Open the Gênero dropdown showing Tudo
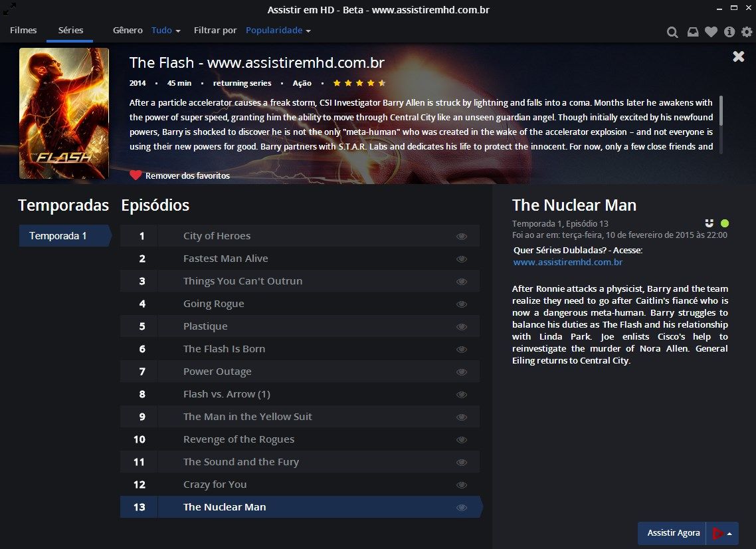 click(166, 31)
